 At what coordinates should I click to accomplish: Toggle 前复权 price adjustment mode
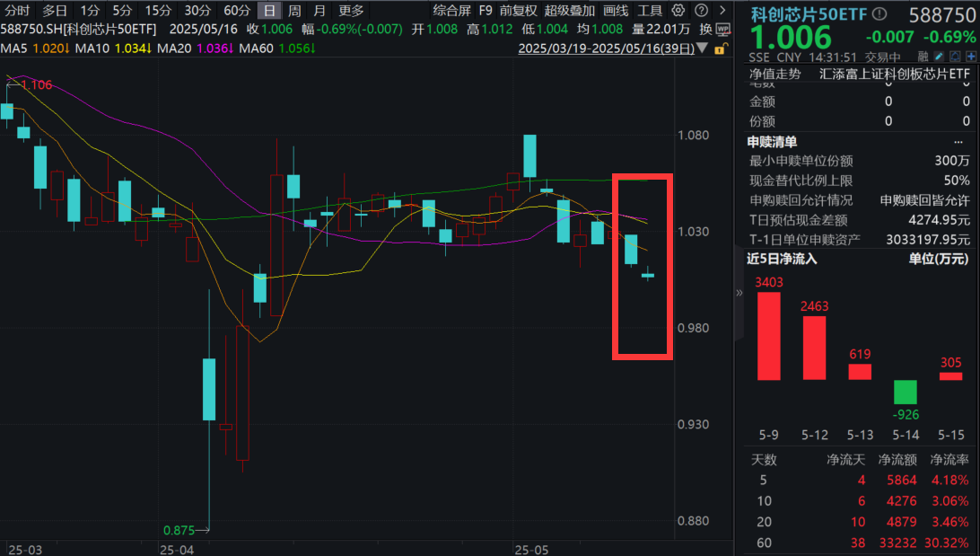[515, 11]
